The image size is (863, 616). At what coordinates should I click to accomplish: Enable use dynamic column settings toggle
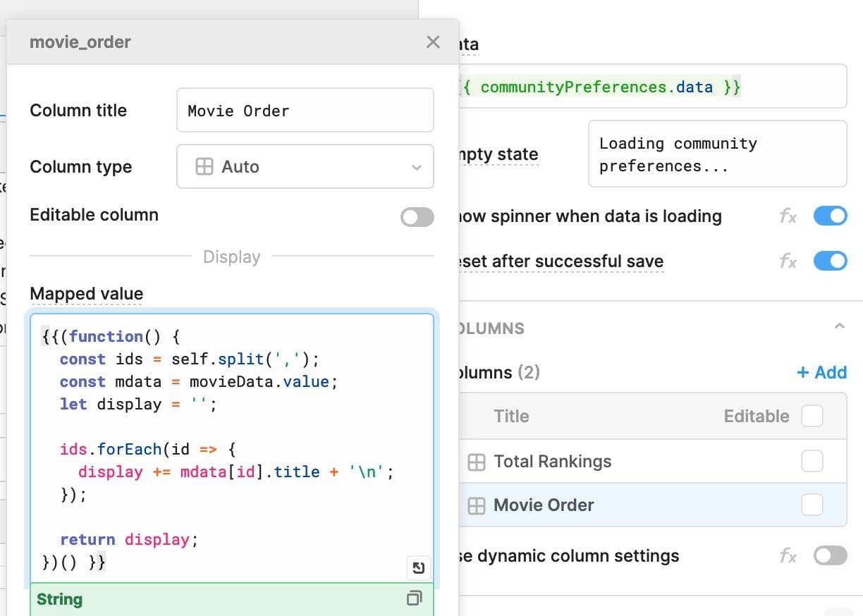coord(830,556)
